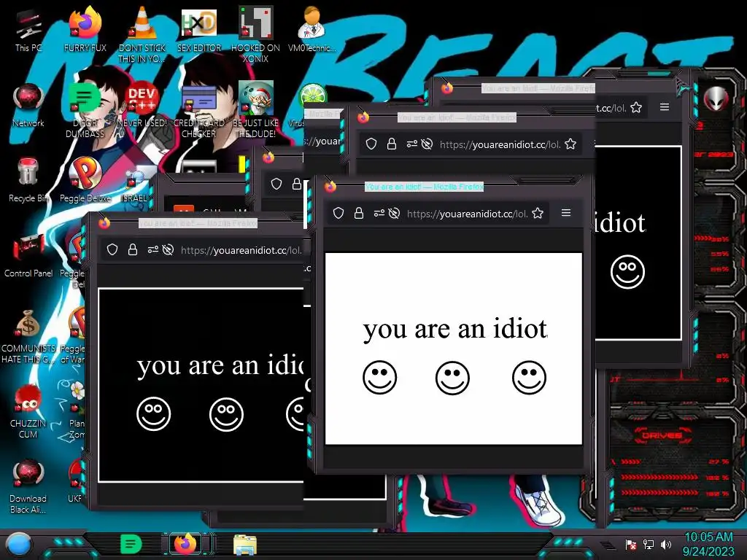Click the blocked-autoplay icon in the front white-page Firefox window
The height and width of the screenshot is (560, 747).
[x=394, y=214]
